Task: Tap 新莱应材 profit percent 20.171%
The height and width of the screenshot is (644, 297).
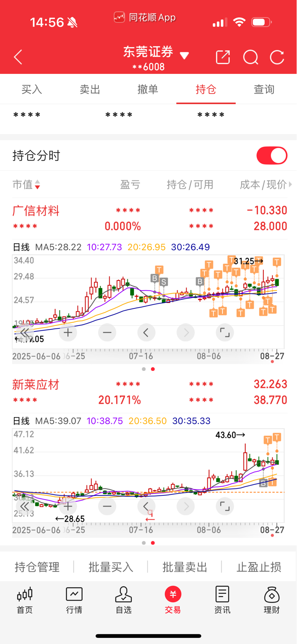Action: [x=119, y=400]
